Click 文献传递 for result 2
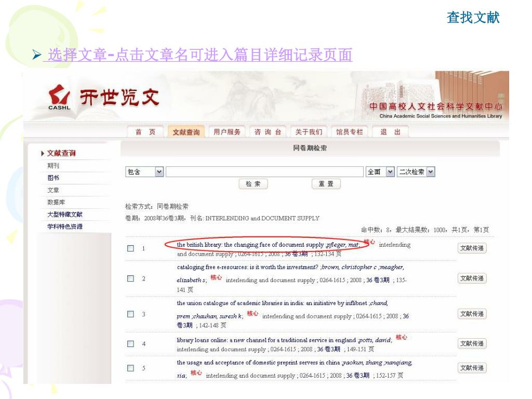The width and height of the screenshot is (532, 399). pos(472,278)
